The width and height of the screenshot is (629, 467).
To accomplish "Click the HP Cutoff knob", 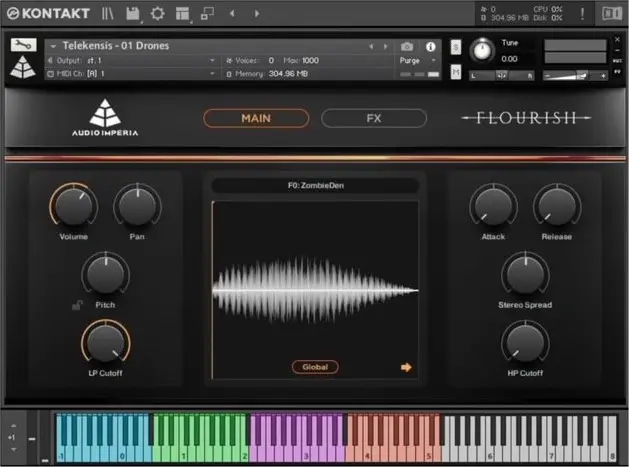I will [x=525, y=342].
